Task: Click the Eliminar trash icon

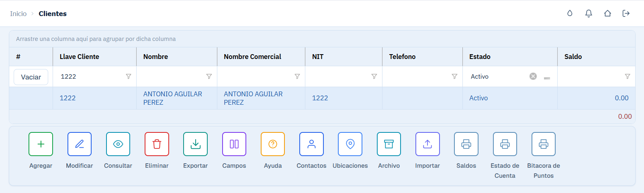Action: click(x=157, y=144)
